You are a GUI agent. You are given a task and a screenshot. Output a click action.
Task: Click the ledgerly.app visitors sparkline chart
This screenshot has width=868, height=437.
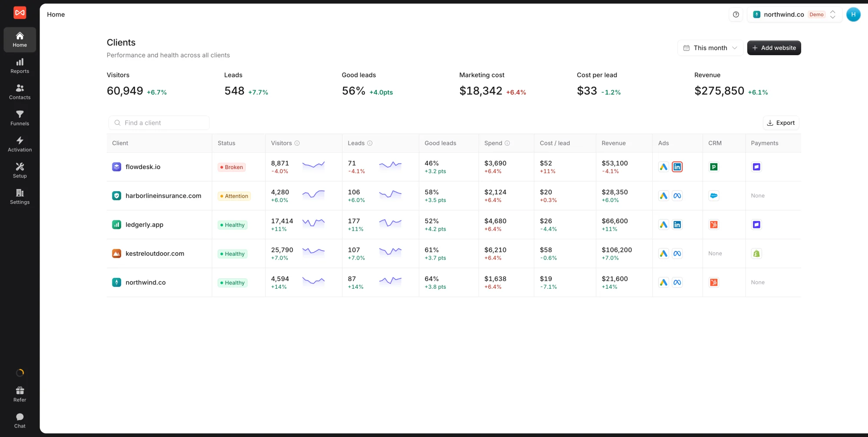[x=313, y=224]
